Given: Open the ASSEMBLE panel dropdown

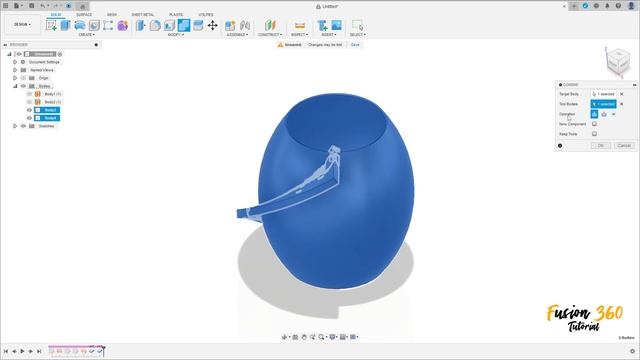Looking at the screenshot, I should coord(237,35).
